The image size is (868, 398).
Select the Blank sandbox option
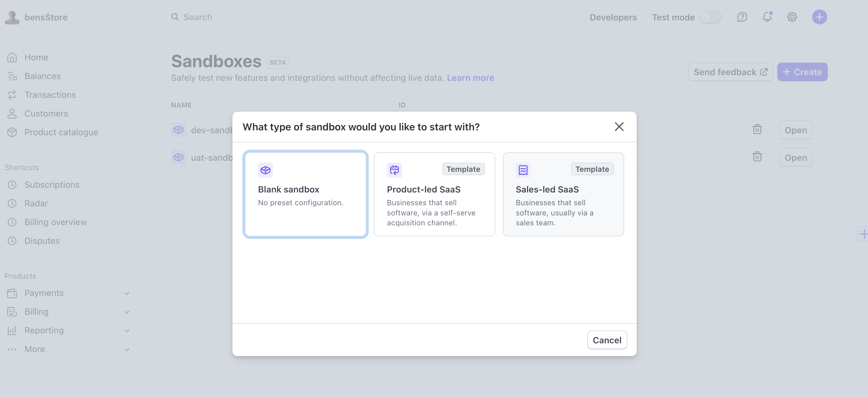coord(305,194)
